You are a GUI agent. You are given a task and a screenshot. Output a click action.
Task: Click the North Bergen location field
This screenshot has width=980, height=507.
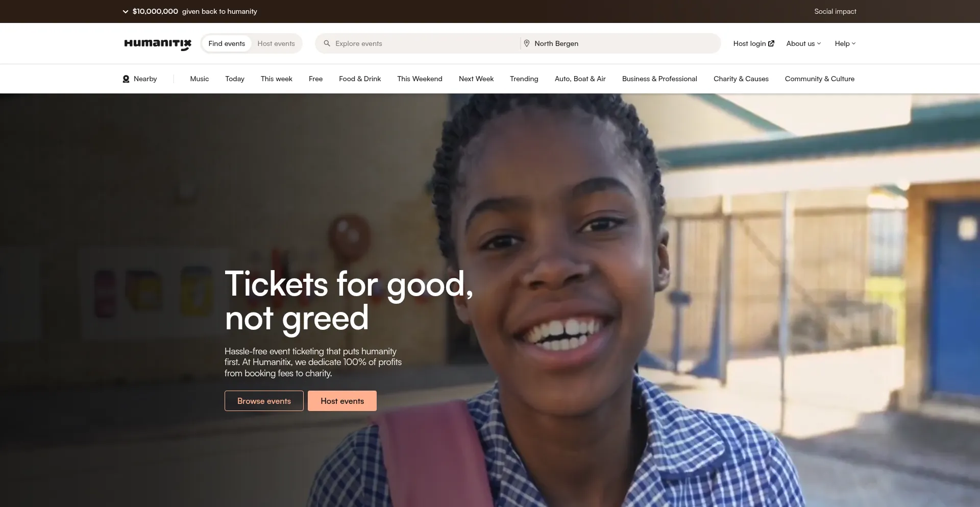(620, 43)
